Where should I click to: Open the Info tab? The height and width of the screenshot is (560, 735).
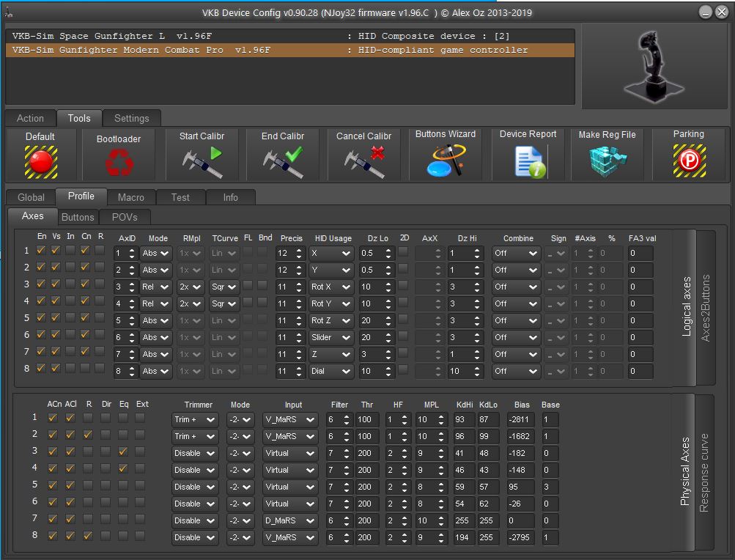231,197
